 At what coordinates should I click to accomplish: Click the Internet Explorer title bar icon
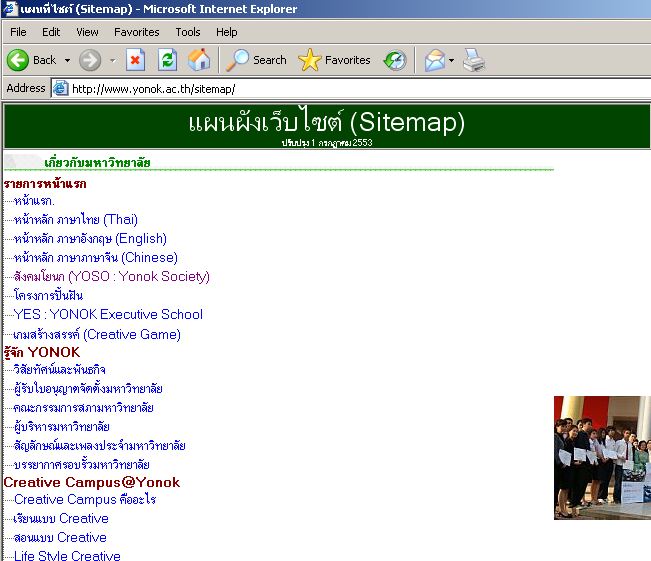(x=10, y=9)
